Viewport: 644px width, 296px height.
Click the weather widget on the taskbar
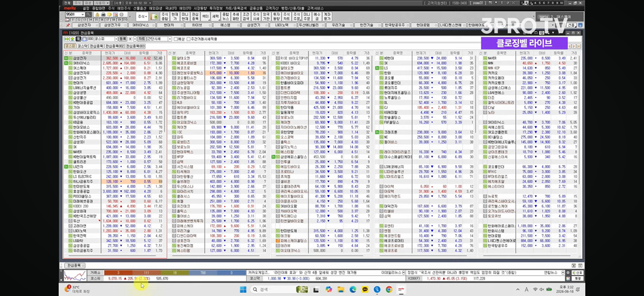[78, 289]
